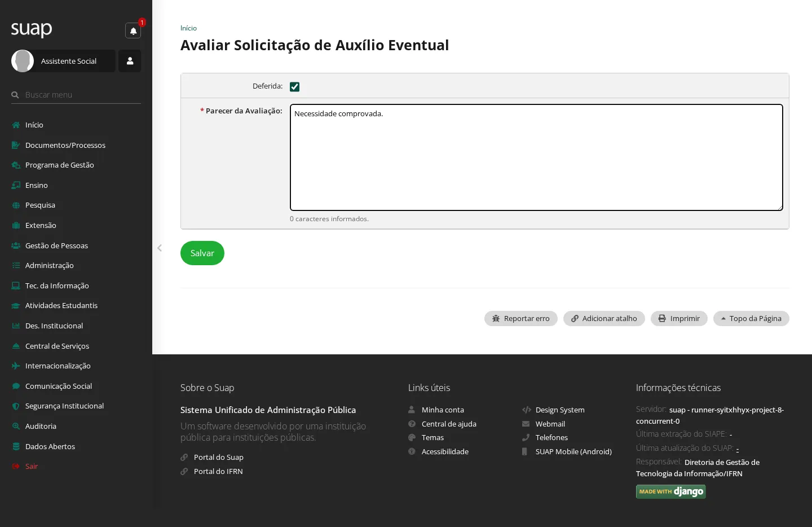Image resolution: width=812 pixels, height=527 pixels.
Task: Click the Dados Abertos database icon
Action: pos(16,446)
